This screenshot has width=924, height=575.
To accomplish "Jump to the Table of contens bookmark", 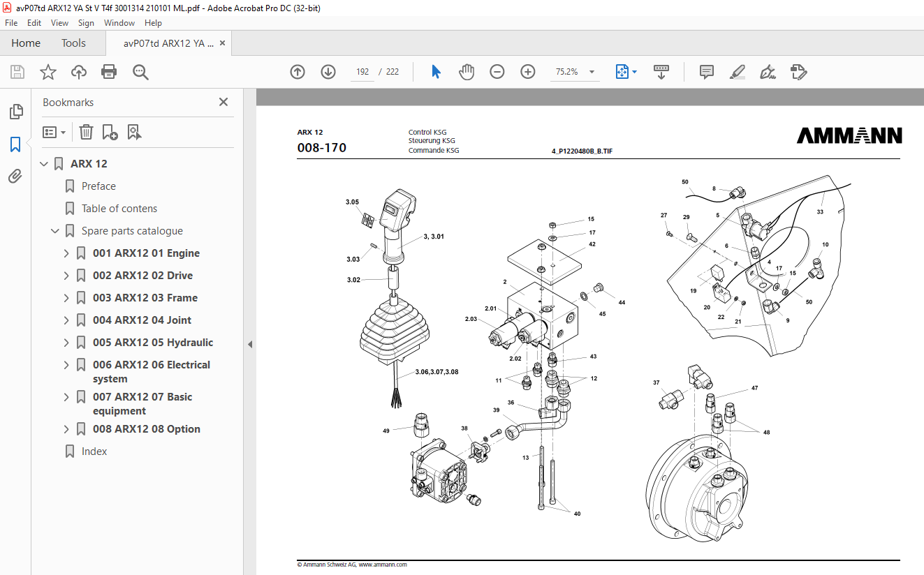I will pyautogui.click(x=119, y=209).
